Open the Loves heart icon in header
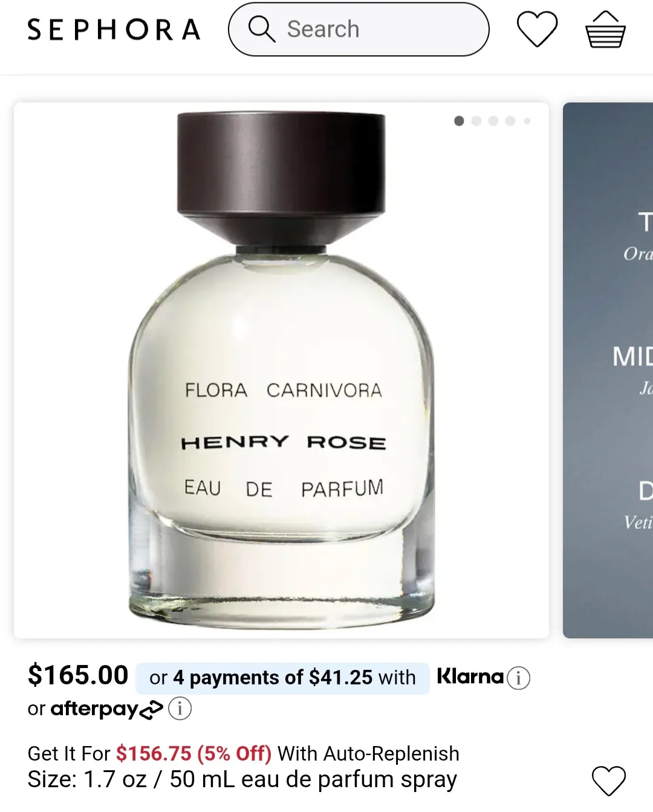The height and width of the screenshot is (812, 653). [x=537, y=29]
